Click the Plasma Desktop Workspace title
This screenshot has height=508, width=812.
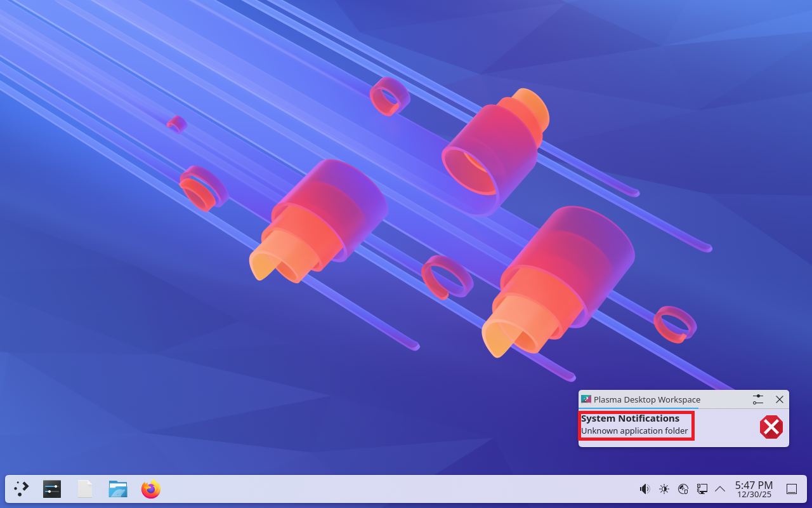point(647,400)
